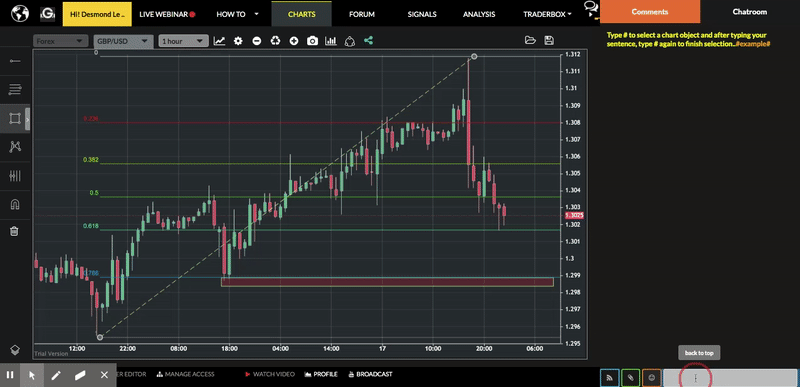This screenshot has height=387, width=800.
Task: Click the red supply zone rectangle
Action: tap(387, 281)
